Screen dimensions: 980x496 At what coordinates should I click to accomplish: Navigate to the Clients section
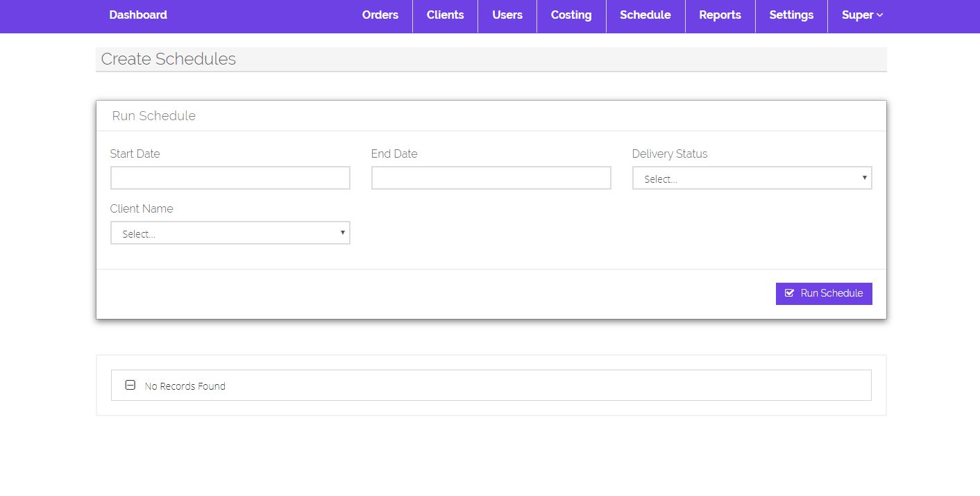[445, 15]
